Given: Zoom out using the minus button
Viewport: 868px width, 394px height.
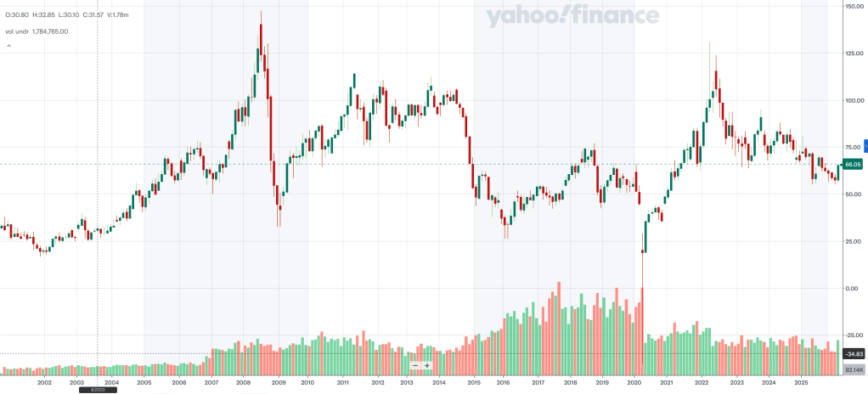Looking at the screenshot, I should click(x=415, y=365).
